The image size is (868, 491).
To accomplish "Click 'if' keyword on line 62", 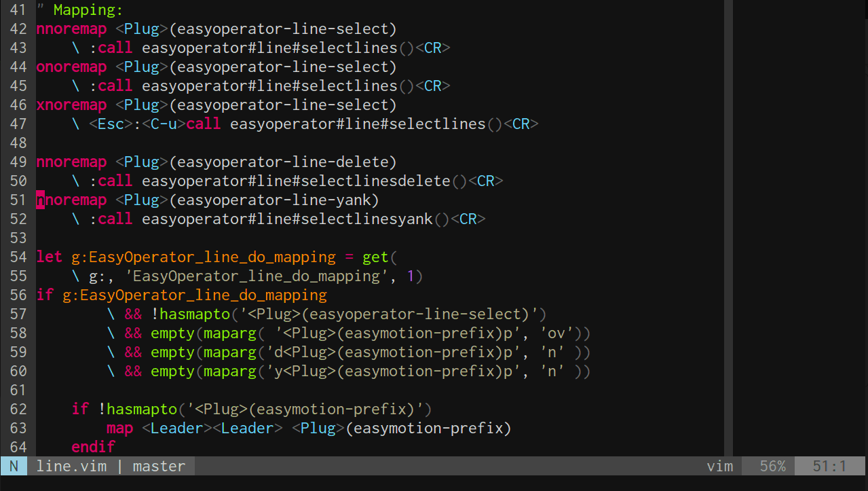I will pyautogui.click(x=80, y=410).
